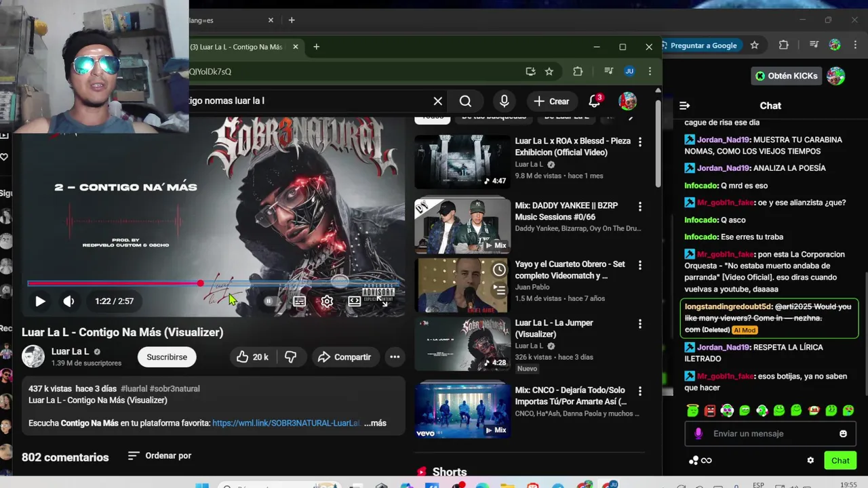Open options for Yayo Cuarteto Obrero video
The height and width of the screenshot is (488, 868).
pyautogui.click(x=639, y=265)
